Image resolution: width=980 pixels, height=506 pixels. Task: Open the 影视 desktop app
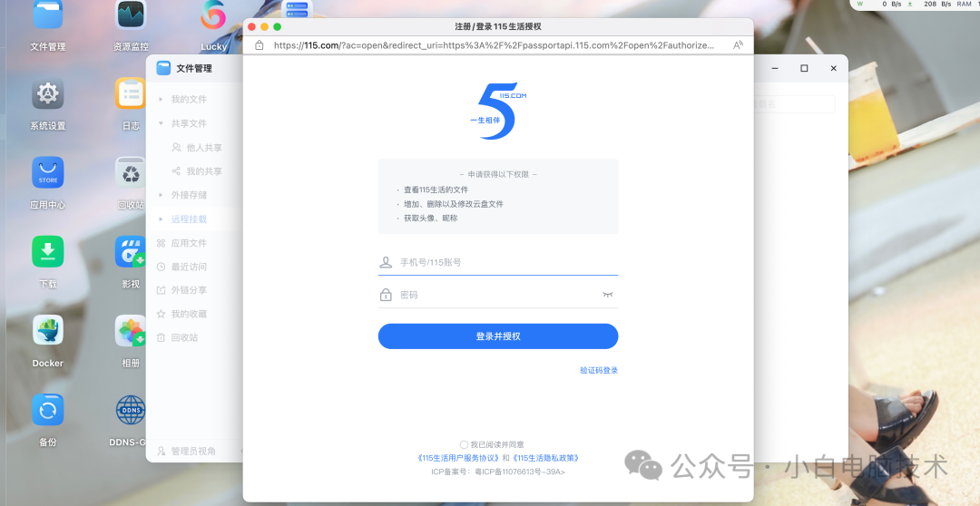pos(131,251)
